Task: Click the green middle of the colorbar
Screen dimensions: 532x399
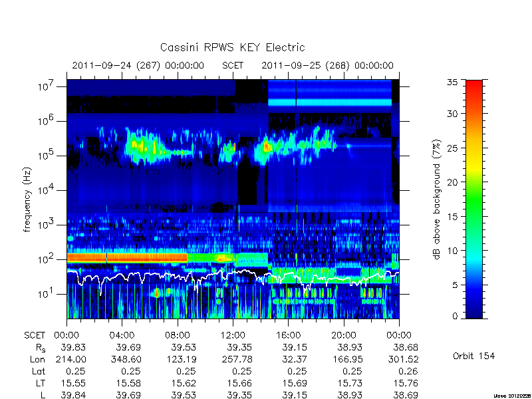Action: pos(474,200)
